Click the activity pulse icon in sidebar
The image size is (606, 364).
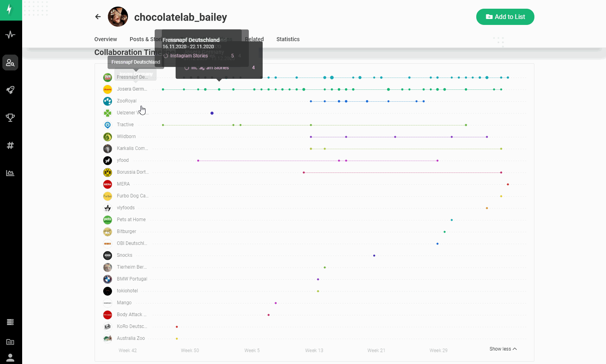11,35
